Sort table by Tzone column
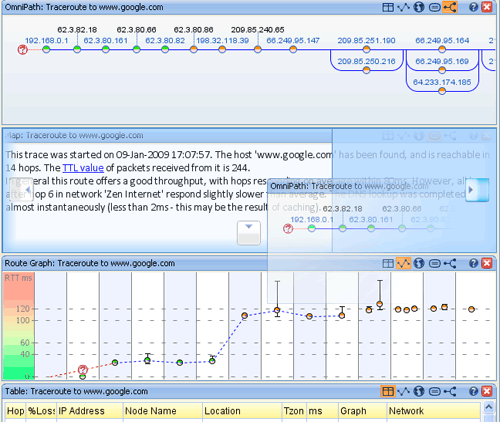The image size is (500, 422). (x=294, y=411)
